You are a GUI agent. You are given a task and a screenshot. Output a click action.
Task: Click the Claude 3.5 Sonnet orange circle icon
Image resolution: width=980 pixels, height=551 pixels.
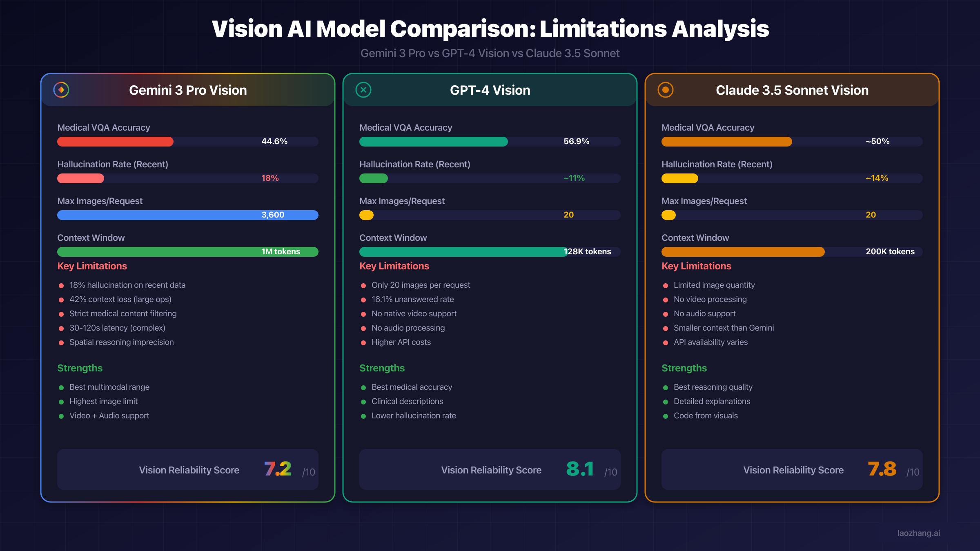(x=665, y=90)
